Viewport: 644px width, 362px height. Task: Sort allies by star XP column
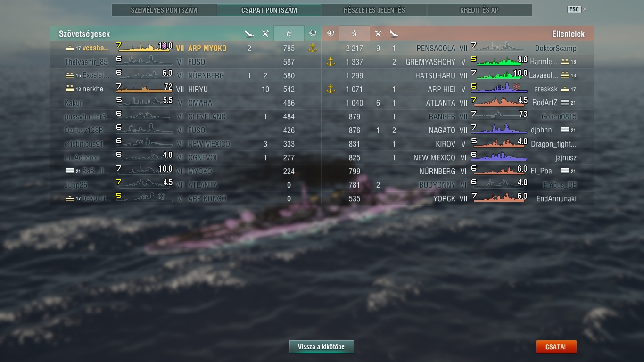point(289,33)
